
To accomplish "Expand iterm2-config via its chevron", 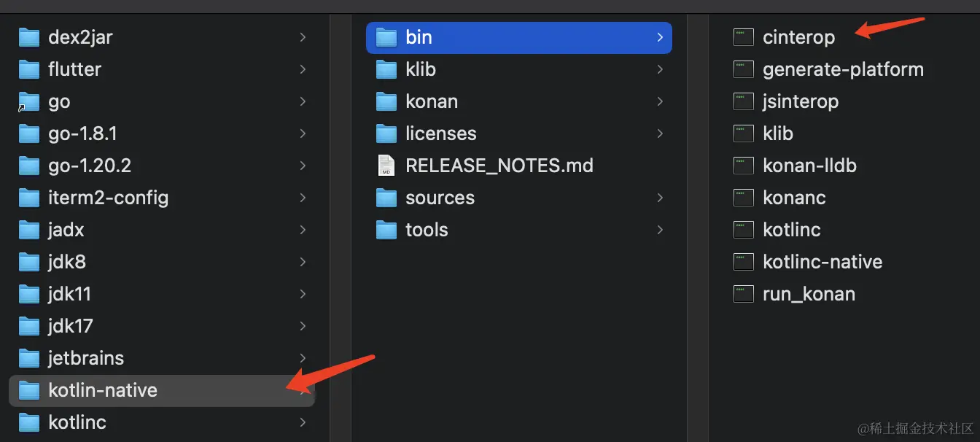I will 303,198.
